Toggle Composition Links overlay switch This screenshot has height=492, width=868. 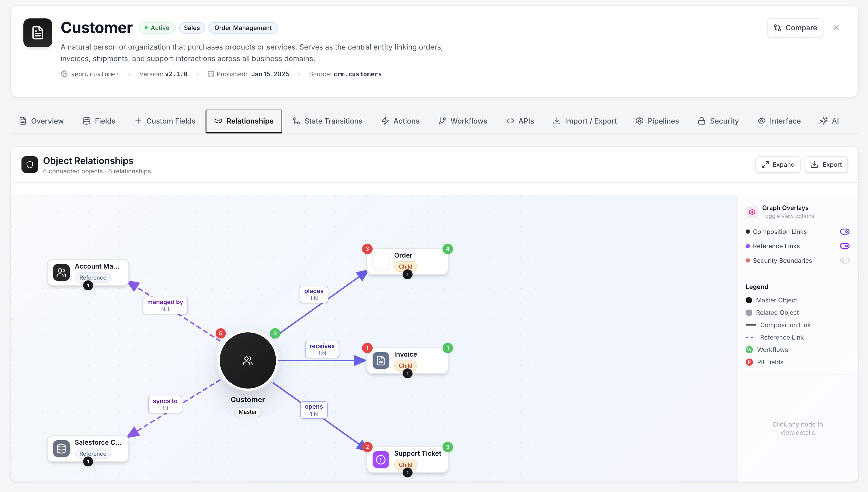[844, 231]
